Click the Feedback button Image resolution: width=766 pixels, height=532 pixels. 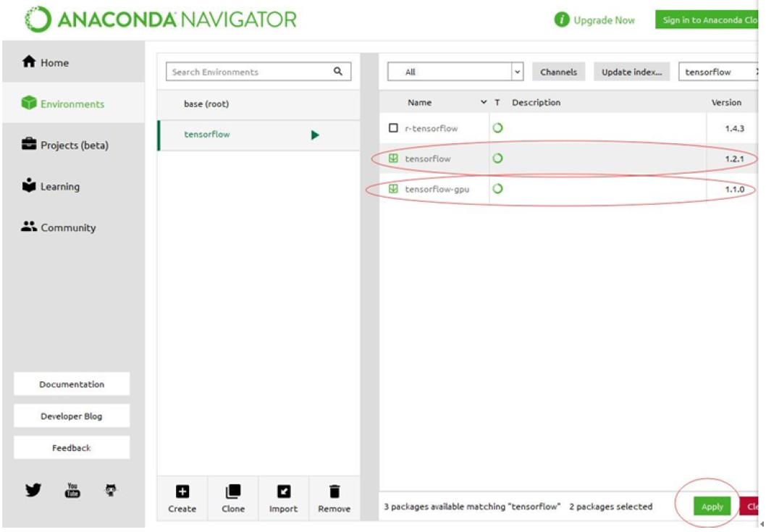pyautogui.click(x=72, y=447)
